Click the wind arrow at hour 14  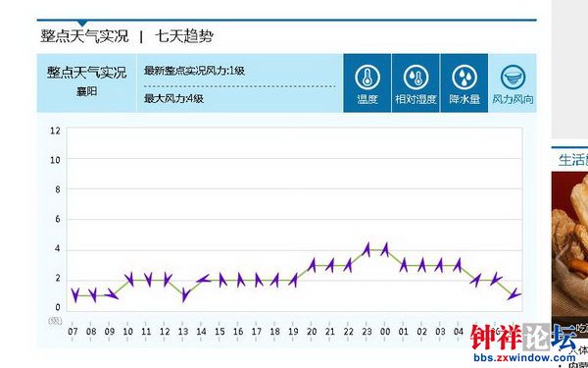click(x=203, y=280)
